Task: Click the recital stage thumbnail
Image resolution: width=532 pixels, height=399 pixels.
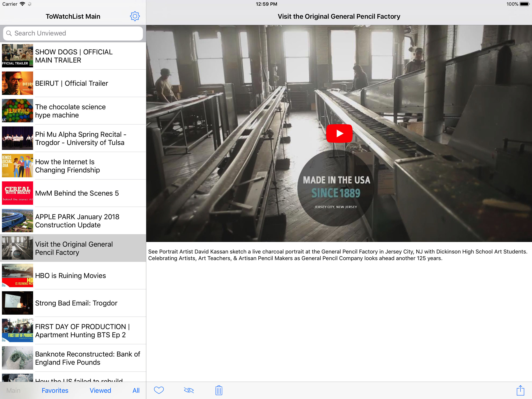Action: click(x=18, y=138)
